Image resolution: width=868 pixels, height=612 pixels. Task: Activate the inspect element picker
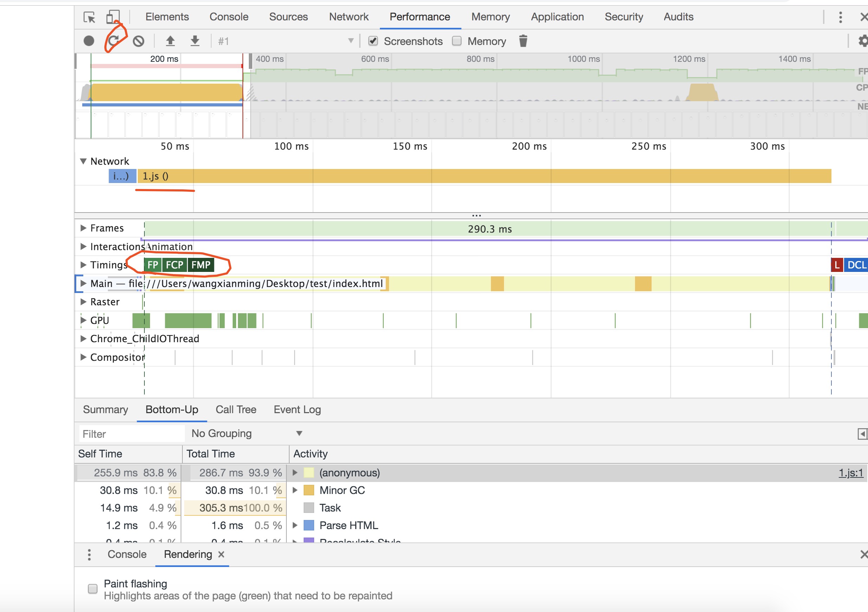[x=89, y=17]
